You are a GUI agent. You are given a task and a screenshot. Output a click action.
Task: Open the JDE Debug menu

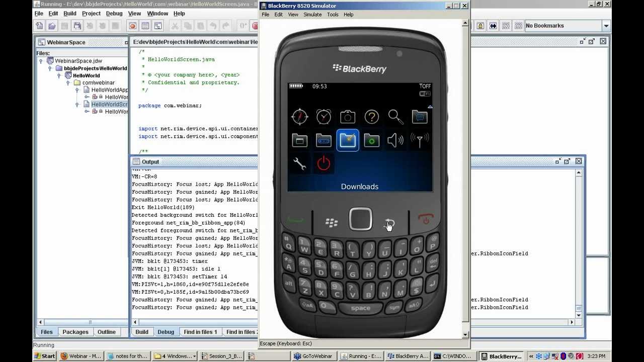114,14
